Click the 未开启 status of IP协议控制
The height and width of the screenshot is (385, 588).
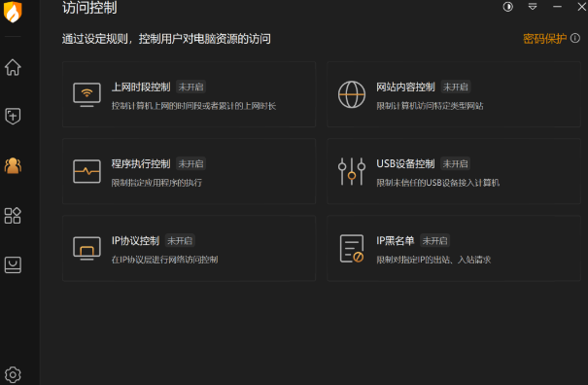[180, 241]
